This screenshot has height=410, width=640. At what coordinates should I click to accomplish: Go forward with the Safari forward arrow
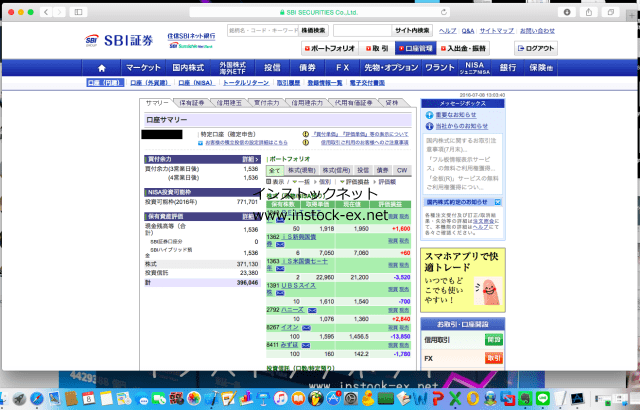click(x=59, y=12)
